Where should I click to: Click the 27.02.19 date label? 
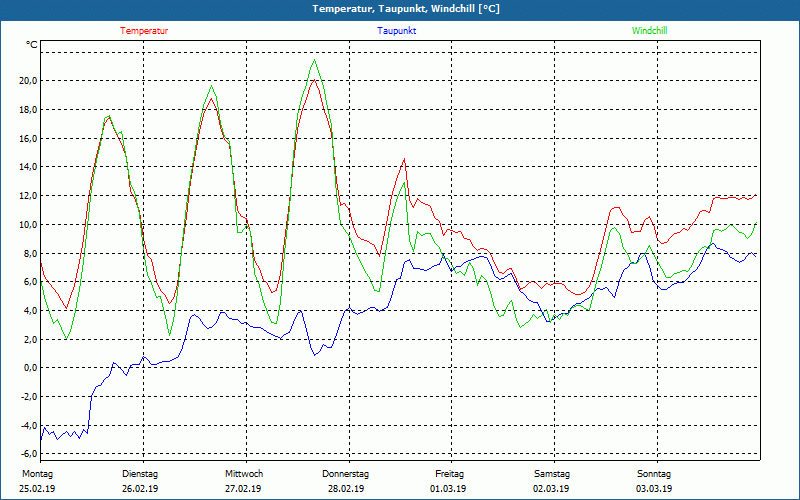243,489
